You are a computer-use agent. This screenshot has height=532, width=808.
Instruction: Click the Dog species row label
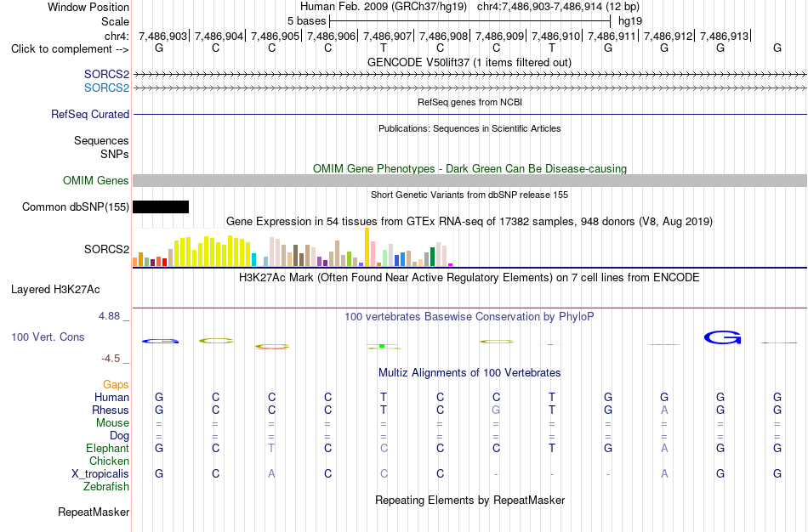[x=120, y=436]
